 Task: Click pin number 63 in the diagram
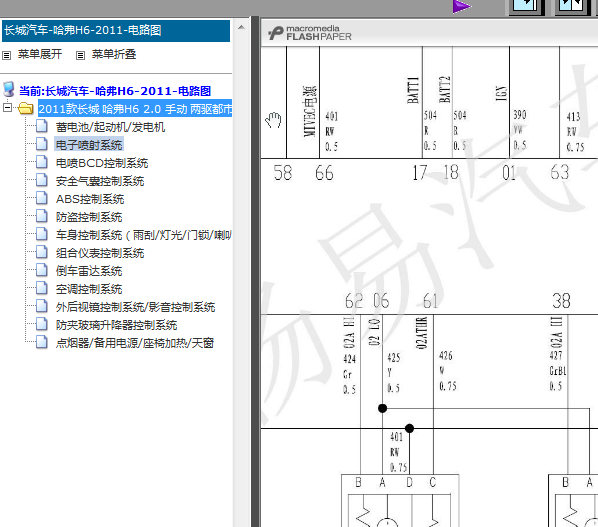coord(559,173)
